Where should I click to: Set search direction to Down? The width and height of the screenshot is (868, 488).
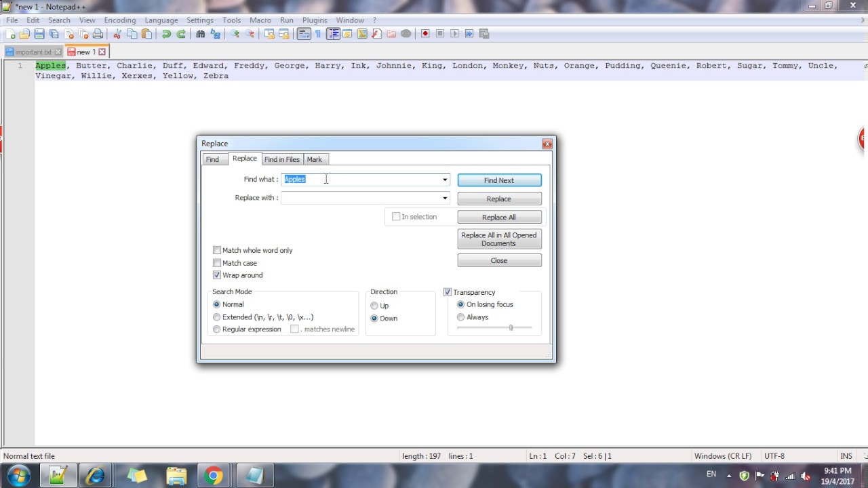374,319
